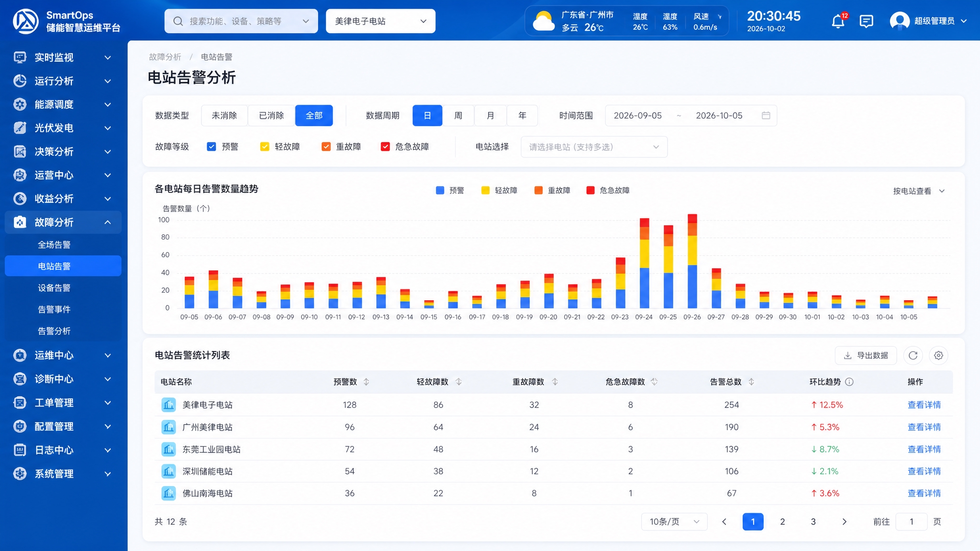Click the 配置管理 sidebar icon
980x551 pixels.
pos(20,426)
